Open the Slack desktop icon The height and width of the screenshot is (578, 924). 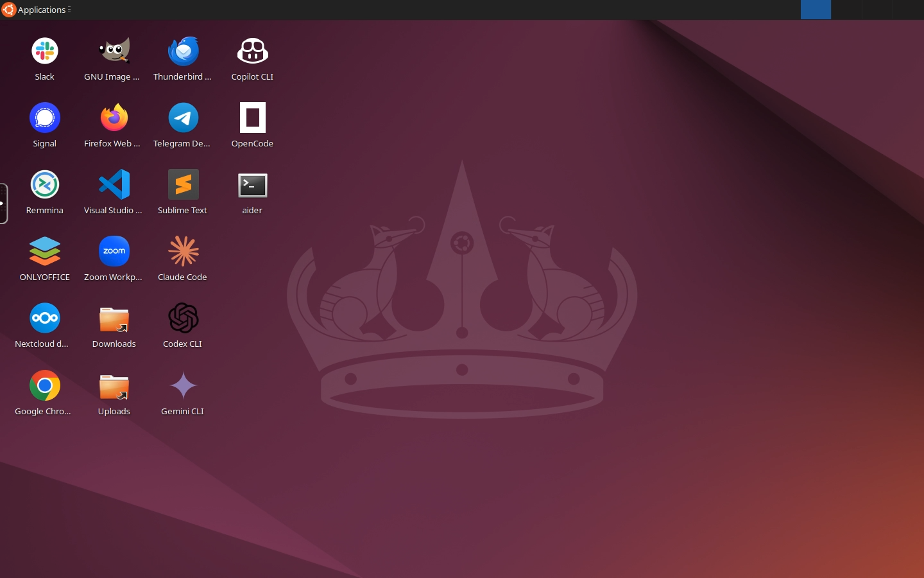[45, 51]
